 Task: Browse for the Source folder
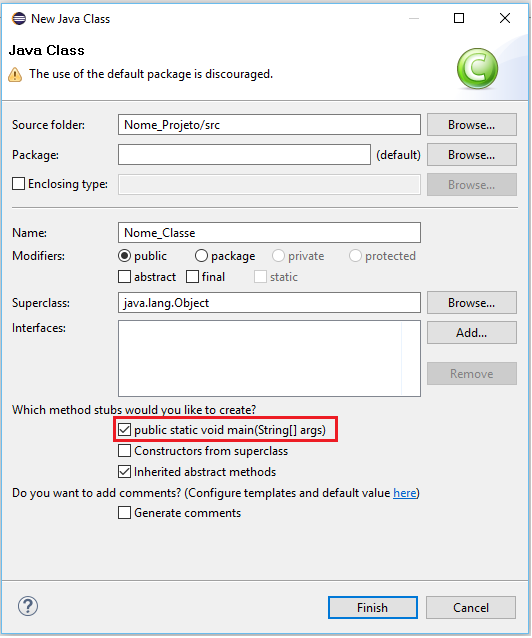click(472, 125)
